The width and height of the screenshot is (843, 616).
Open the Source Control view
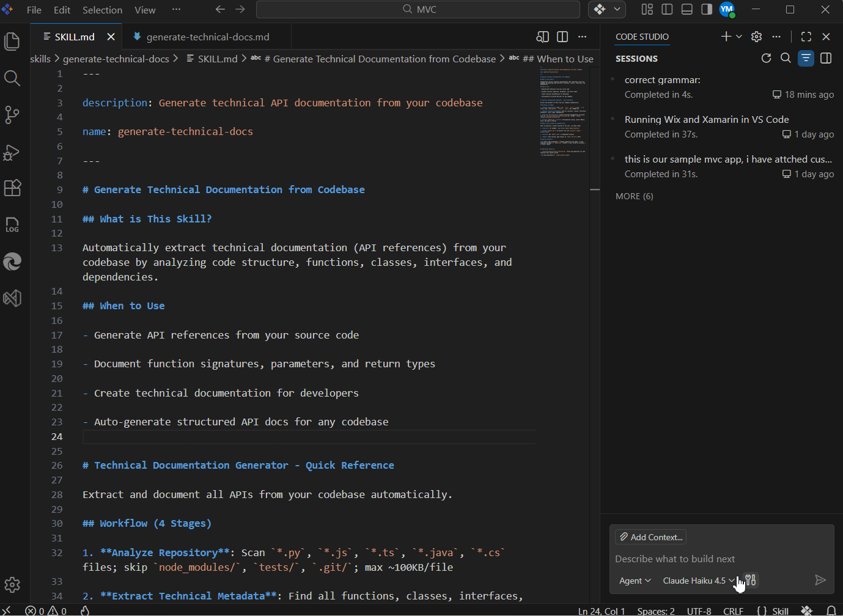click(x=12, y=115)
